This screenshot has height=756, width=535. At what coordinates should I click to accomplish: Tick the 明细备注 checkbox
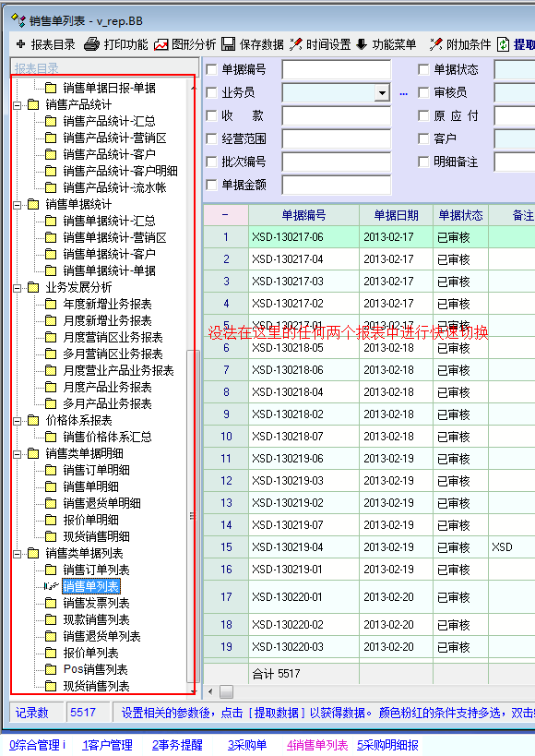[423, 162]
